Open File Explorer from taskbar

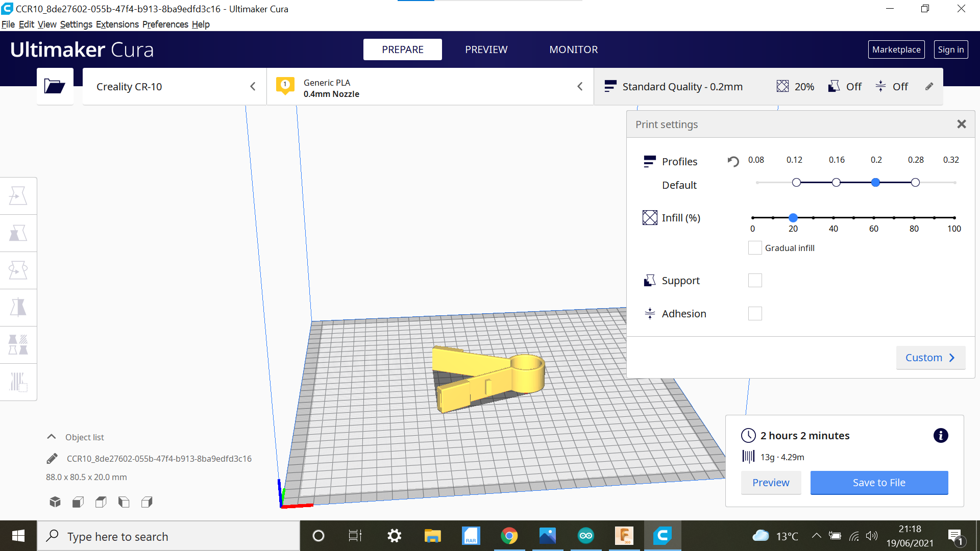[x=432, y=536]
